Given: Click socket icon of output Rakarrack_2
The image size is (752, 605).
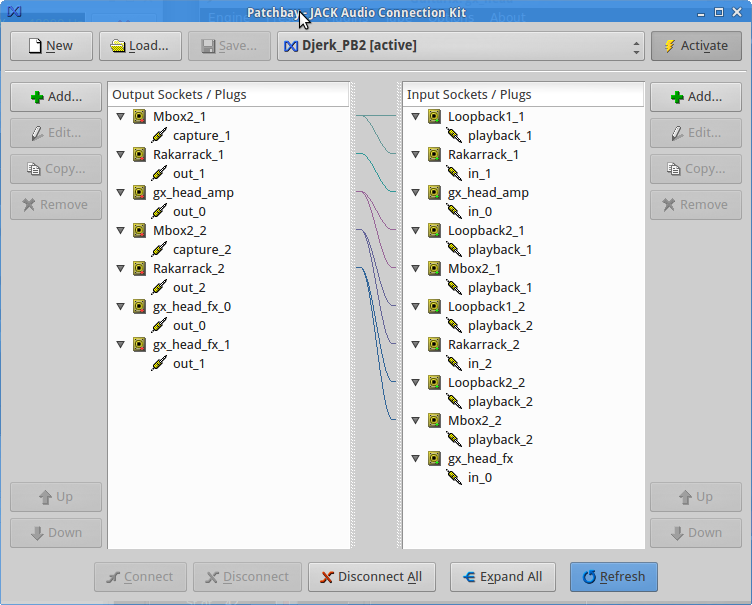Looking at the screenshot, I should 139,268.
